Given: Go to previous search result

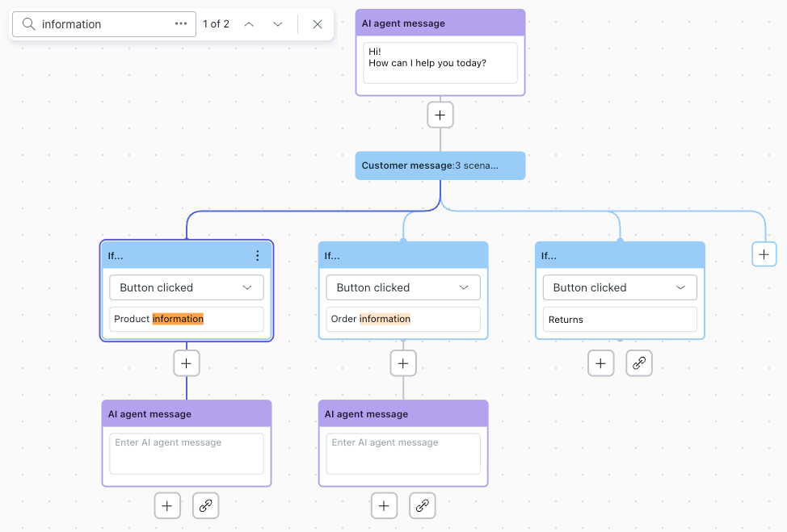Looking at the screenshot, I should (249, 24).
